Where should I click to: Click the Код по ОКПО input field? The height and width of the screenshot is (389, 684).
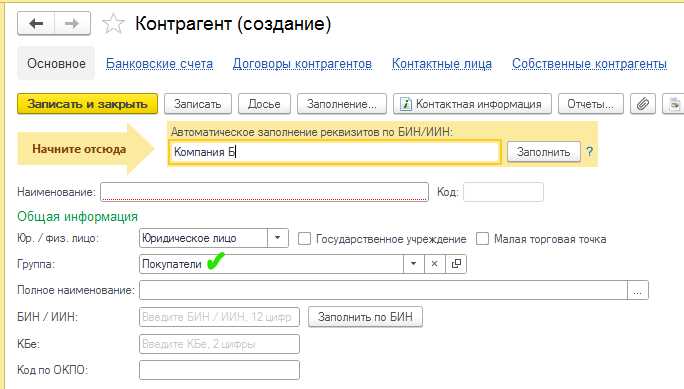point(219,370)
